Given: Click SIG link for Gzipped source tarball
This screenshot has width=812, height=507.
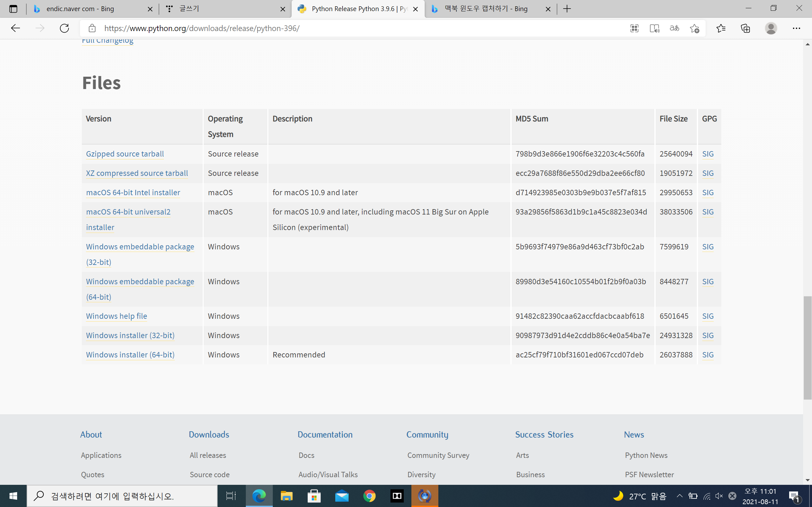Looking at the screenshot, I should tap(708, 154).
